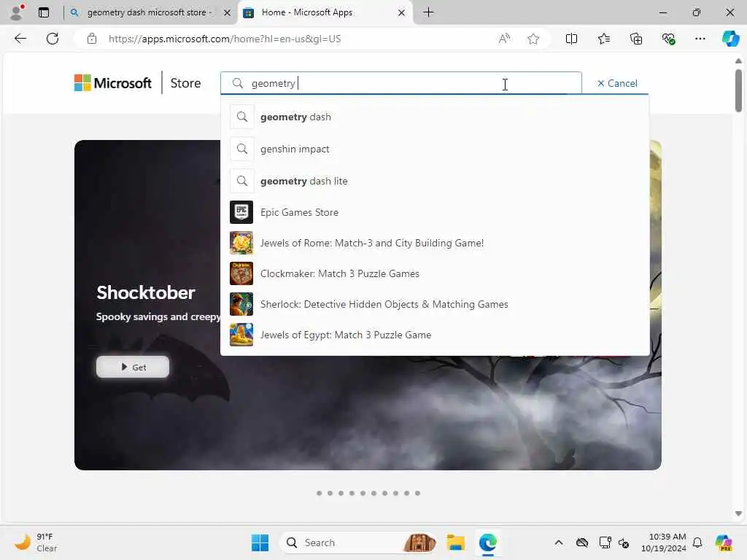The width and height of the screenshot is (747, 560).
Task: Click the Clockmaker app icon
Action: coord(241,273)
